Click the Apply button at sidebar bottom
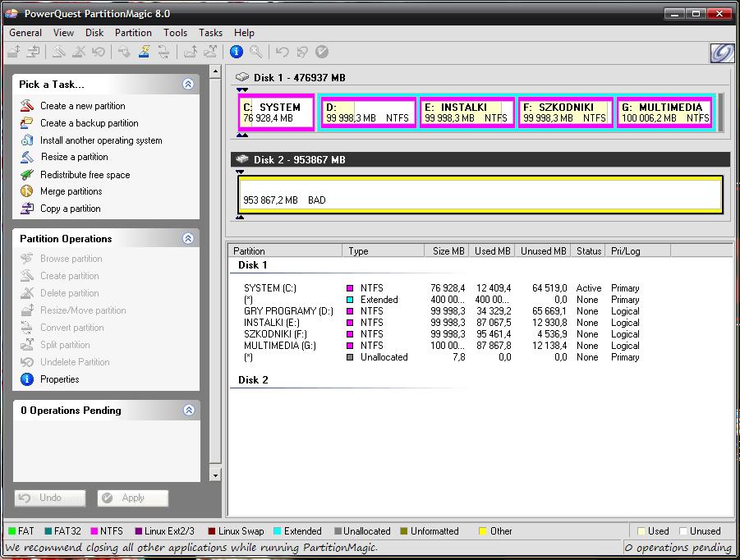This screenshot has width=740, height=560. tap(132, 498)
